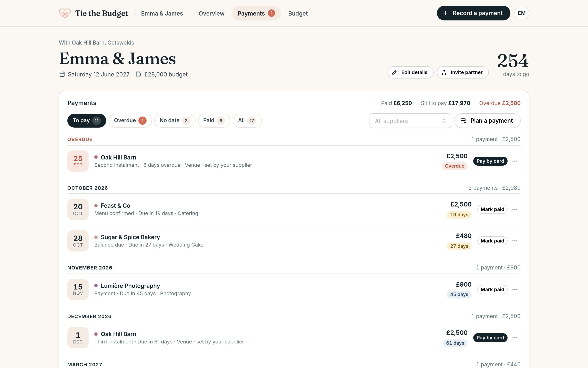The image size is (588, 368).
Task: Open the Payments nav tab
Action: 256,13
